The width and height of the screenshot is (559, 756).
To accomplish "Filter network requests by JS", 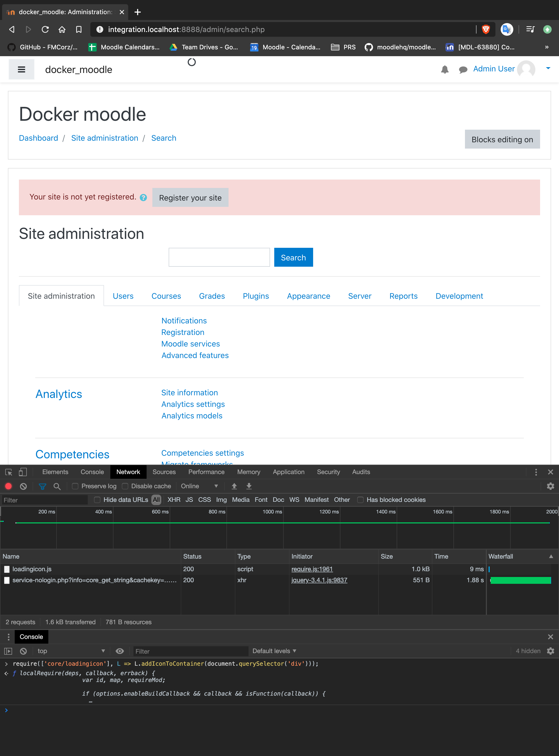I will click(x=189, y=500).
